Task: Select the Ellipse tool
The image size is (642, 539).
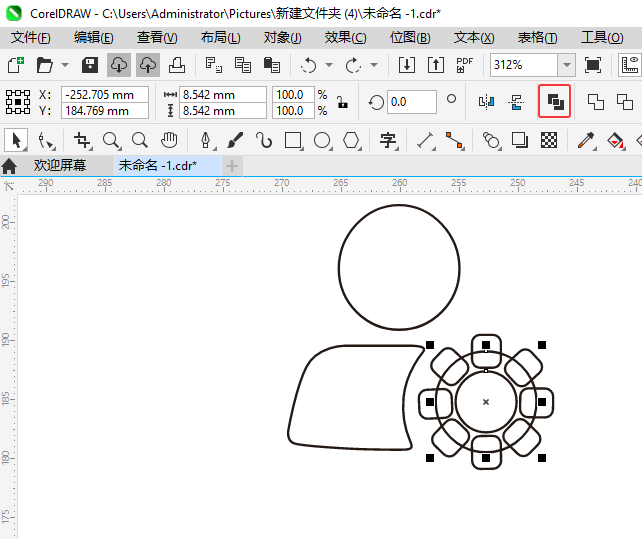Action: tap(322, 140)
